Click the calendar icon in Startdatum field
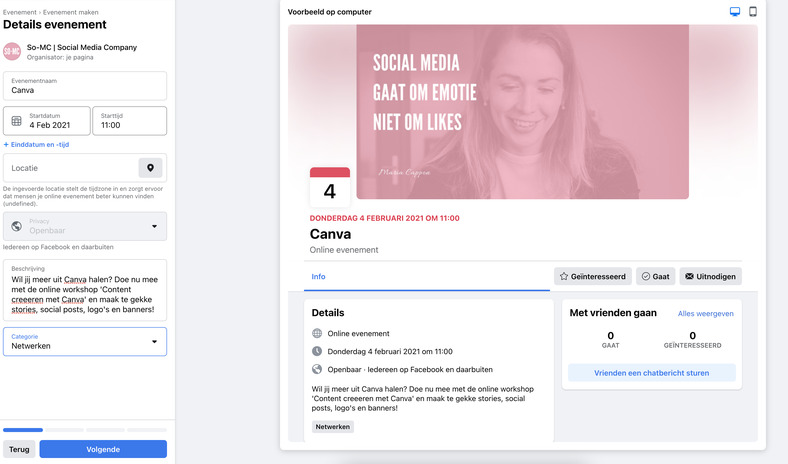Image resolution: width=788 pixels, height=464 pixels. tap(17, 121)
